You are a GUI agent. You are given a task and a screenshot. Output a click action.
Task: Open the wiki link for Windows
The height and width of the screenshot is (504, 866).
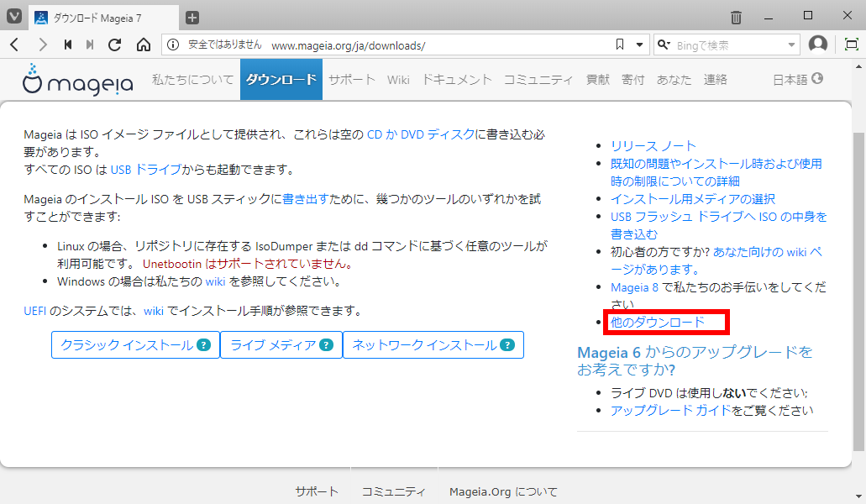[x=215, y=281]
